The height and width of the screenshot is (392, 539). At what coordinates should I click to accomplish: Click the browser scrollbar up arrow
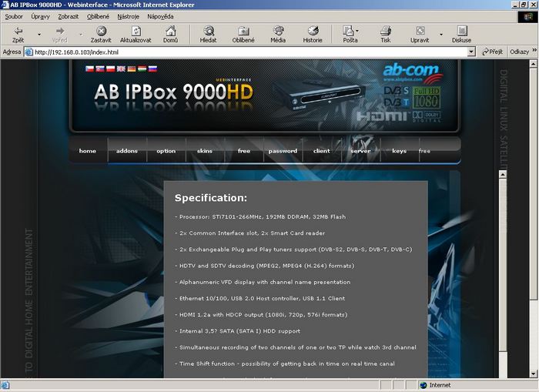tap(533, 64)
